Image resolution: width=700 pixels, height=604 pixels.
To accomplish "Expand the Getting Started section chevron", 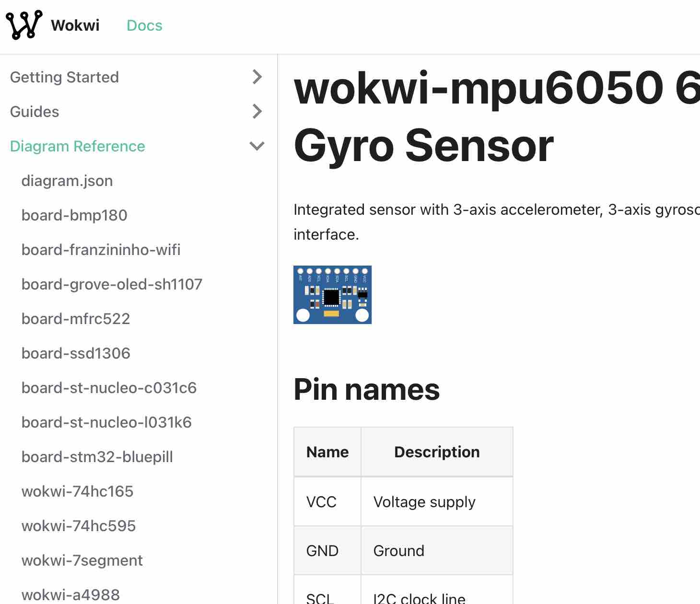I will click(257, 77).
